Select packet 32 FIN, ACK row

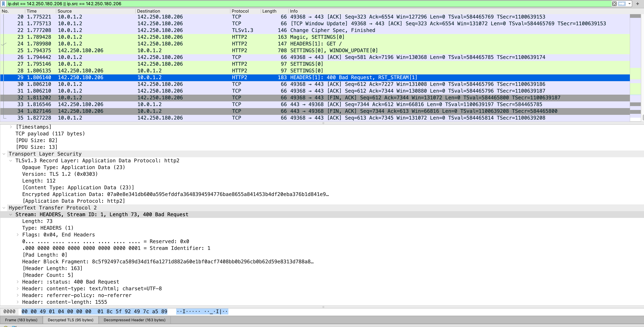tap(315, 98)
